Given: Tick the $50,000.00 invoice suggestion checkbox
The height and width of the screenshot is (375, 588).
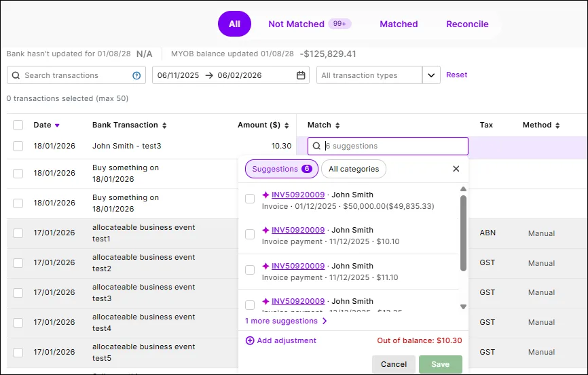Looking at the screenshot, I should [250, 199].
